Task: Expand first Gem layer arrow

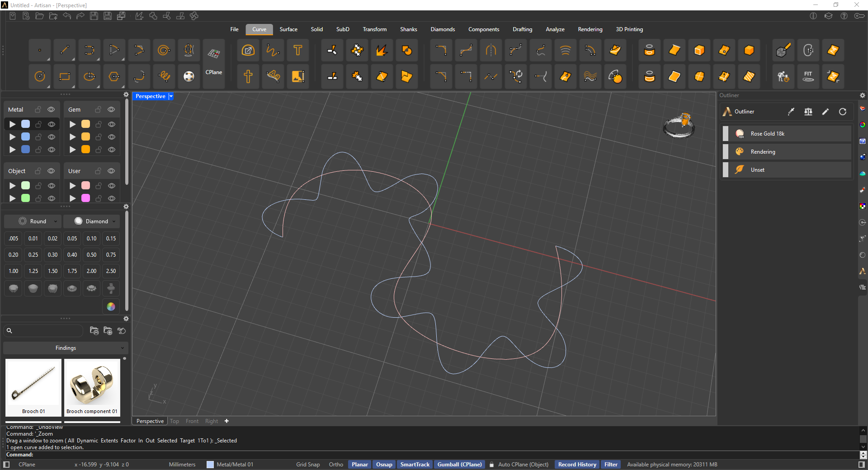Action: (73, 124)
